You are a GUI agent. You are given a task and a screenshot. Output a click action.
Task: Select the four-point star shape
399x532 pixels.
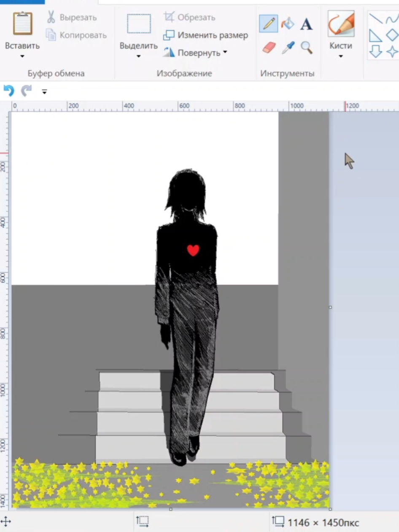pos(393,51)
